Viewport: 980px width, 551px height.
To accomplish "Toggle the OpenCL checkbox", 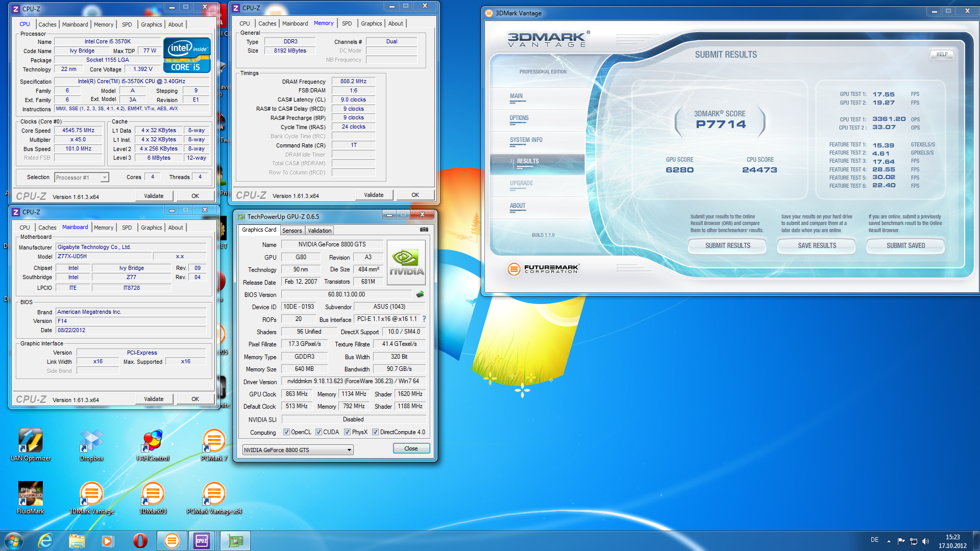I will pos(286,432).
